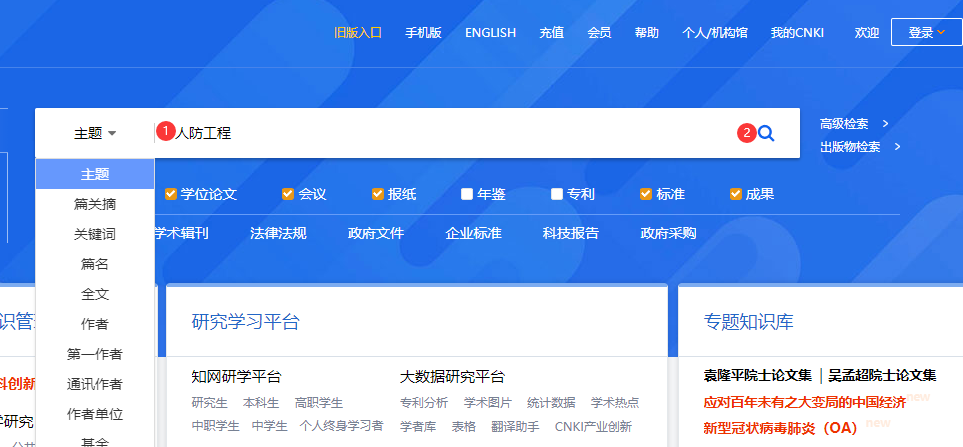Click the search box containing 人防工程
The height and width of the screenshot is (447, 963).
pos(450,133)
